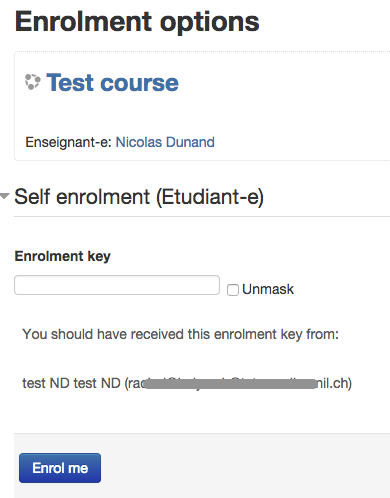
Task: Click the grey footer bar beside Enrol me
Action: click(243, 467)
